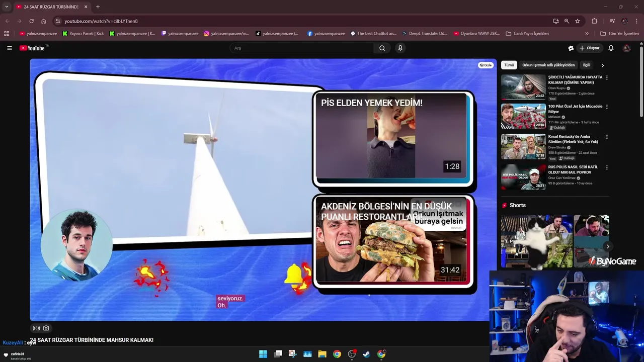Click the Onur Can Yenilmez channel name
This screenshot has height=362, width=644.
click(x=562, y=178)
